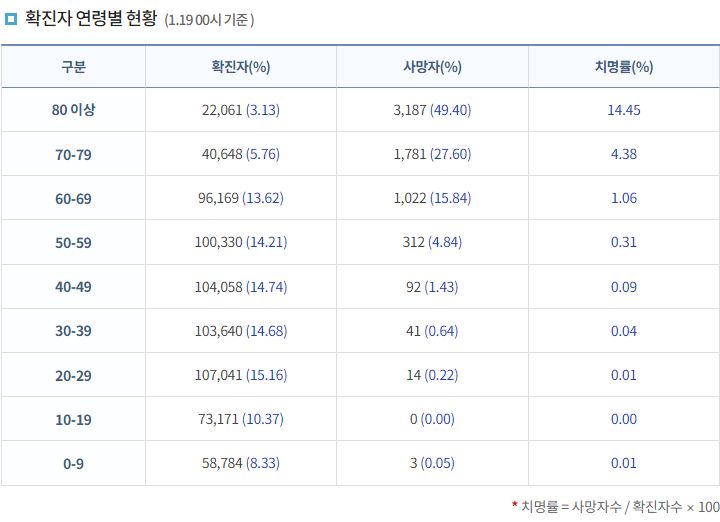Click the 사망자(%) column header
Image resolution: width=720 pixels, height=522 pixels.
pyautogui.click(x=432, y=67)
